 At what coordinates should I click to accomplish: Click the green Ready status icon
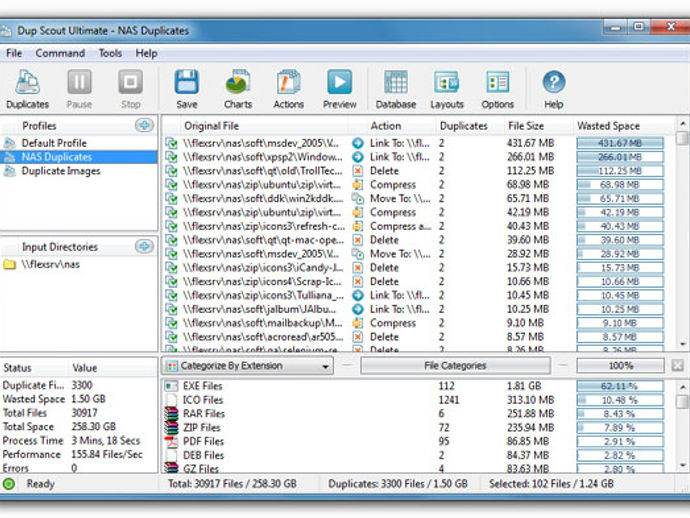[x=9, y=484]
